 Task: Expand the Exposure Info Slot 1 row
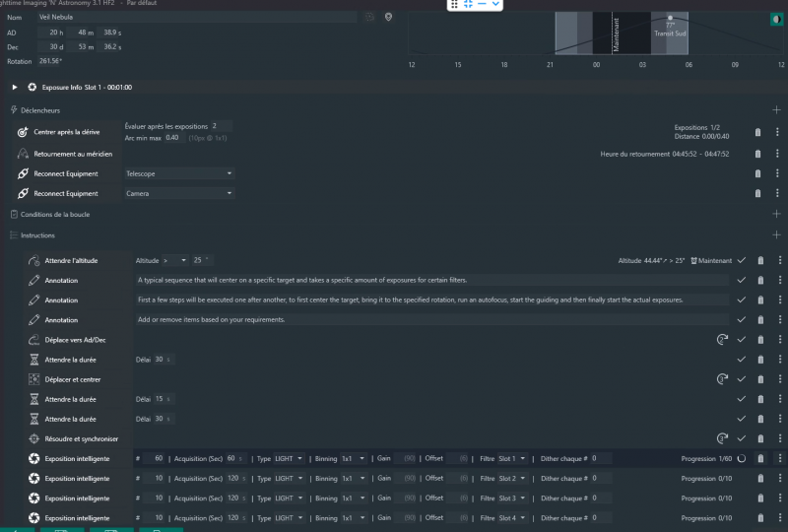[15, 88]
